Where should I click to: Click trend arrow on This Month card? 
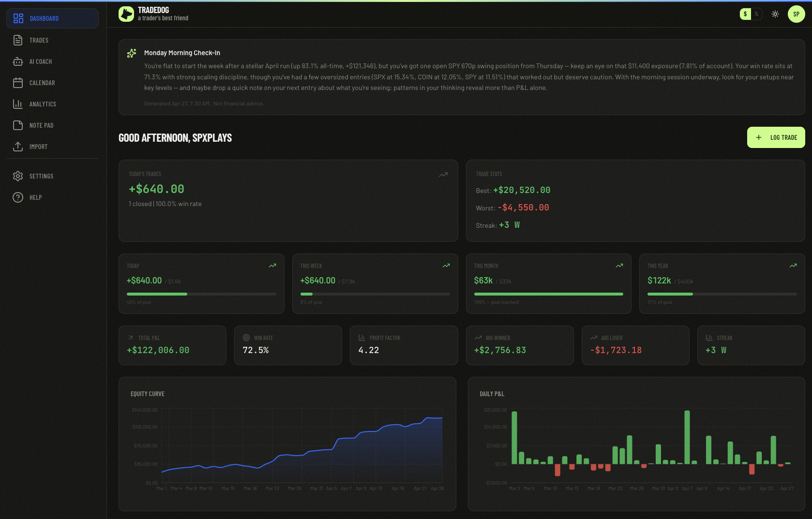pos(619,266)
